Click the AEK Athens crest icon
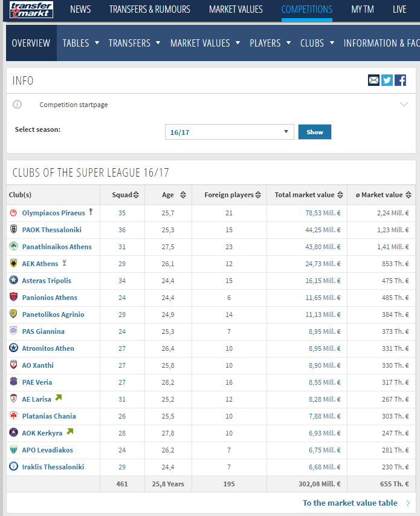This screenshot has height=516, width=420. tap(13, 263)
